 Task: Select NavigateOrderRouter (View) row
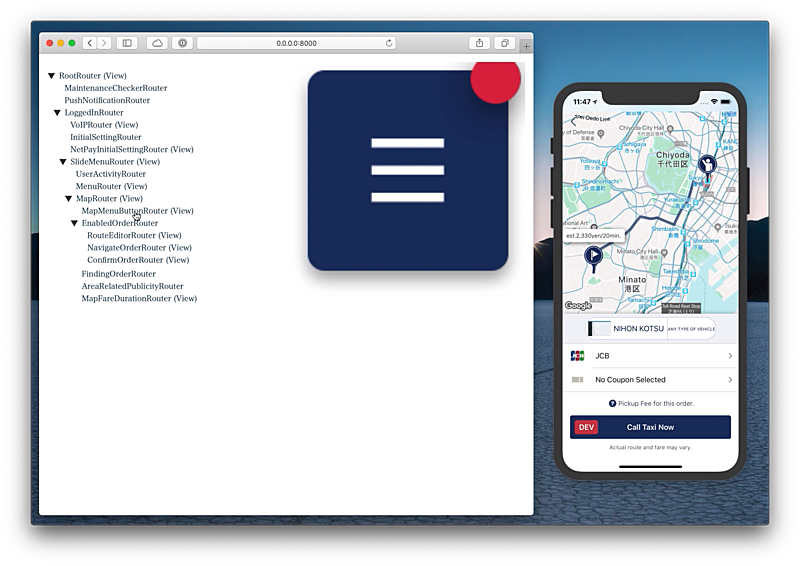tap(139, 247)
